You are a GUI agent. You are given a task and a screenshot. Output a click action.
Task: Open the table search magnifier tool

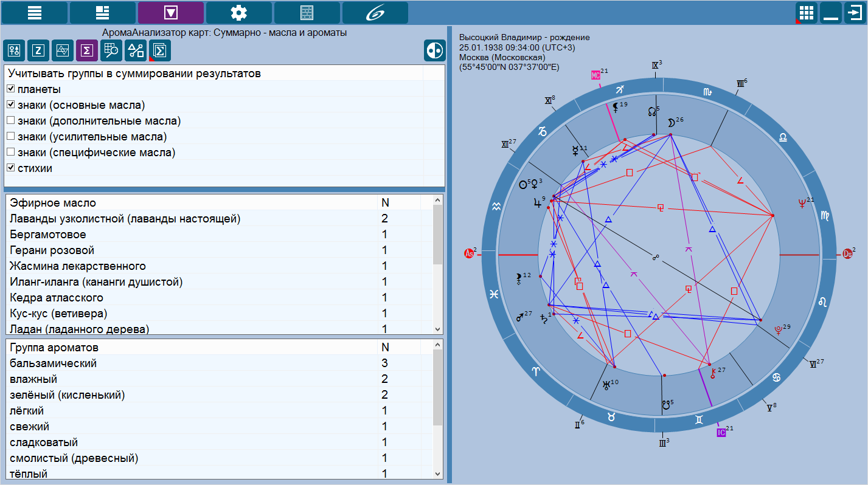111,51
